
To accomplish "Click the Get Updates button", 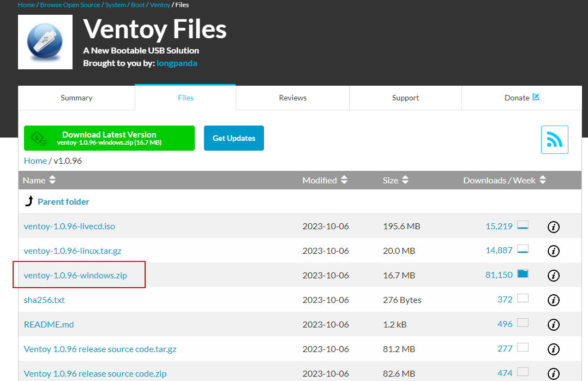I will 234,138.
